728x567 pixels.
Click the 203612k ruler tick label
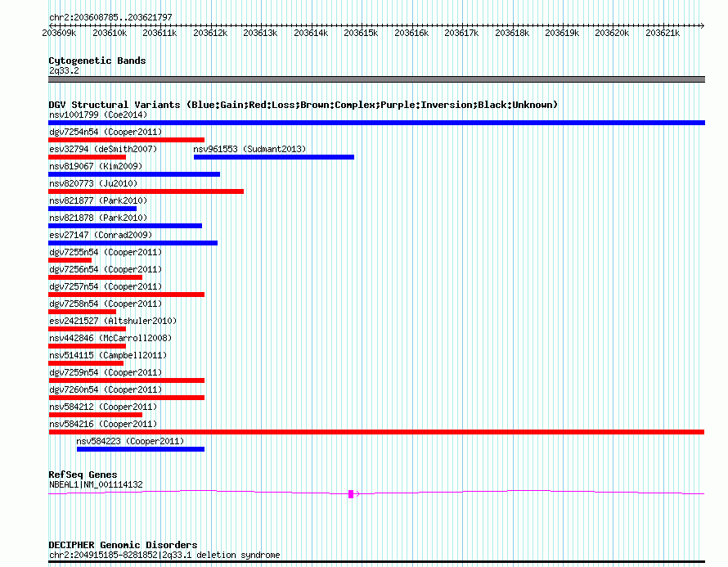(210, 33)
